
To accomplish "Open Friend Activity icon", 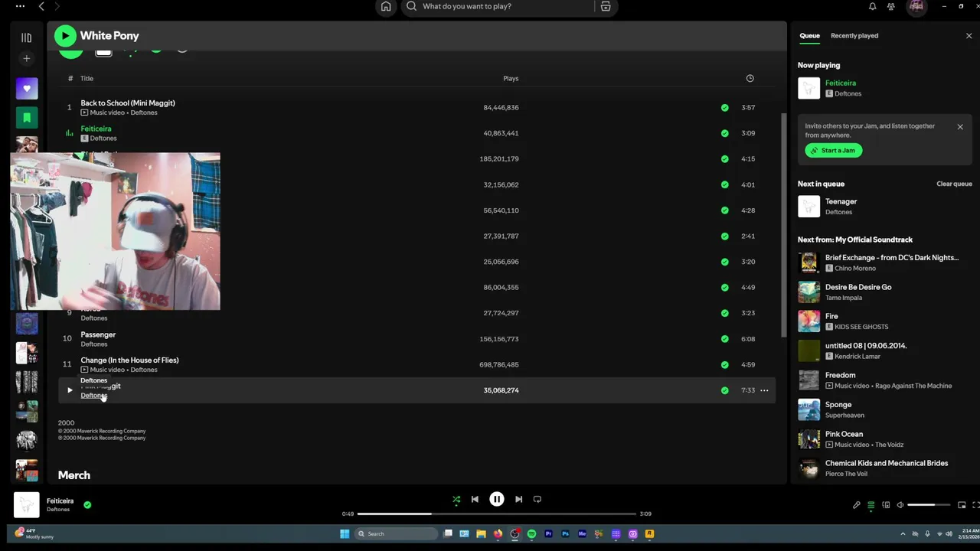I will (x=891, y=6).
